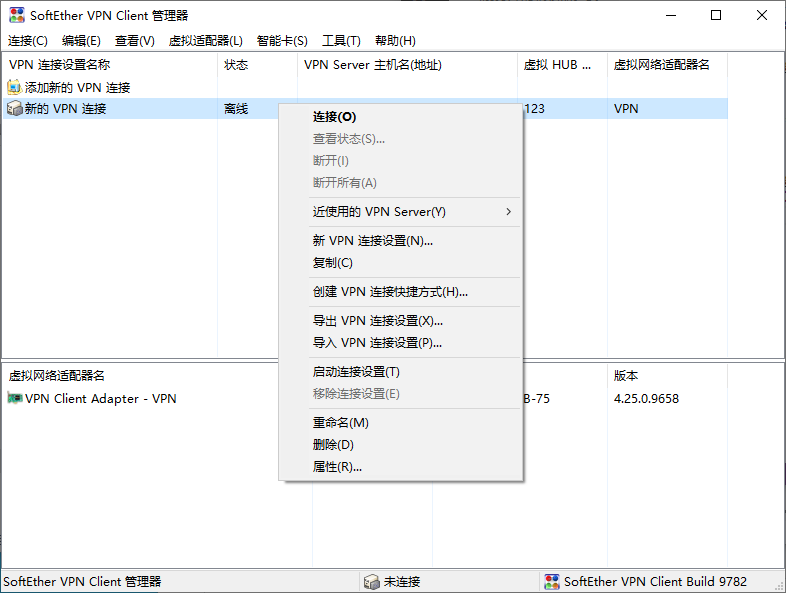786x593 pixels.
Task: Open the 连接(C) menu
Action: [x=28, y=41]
